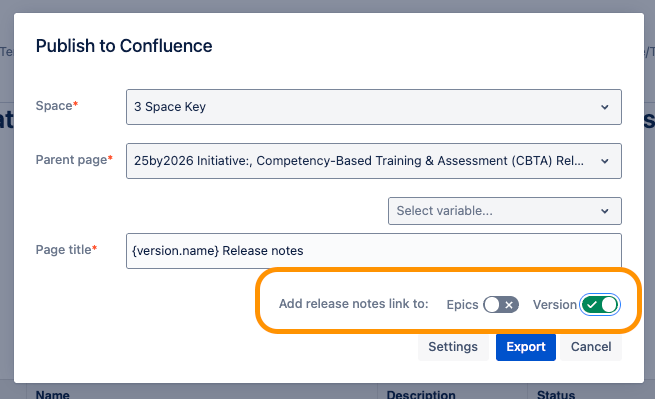Viewport: 655px width, 399px height.
Task: Open Settings in the publish dialog
Action: point(453,347)
